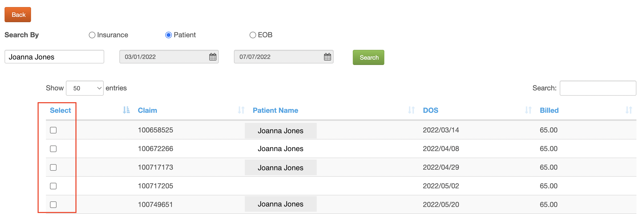Screen dimensions: 644x214
Task: Check the box for claim 100658525
Action: [x=53, y=130]
